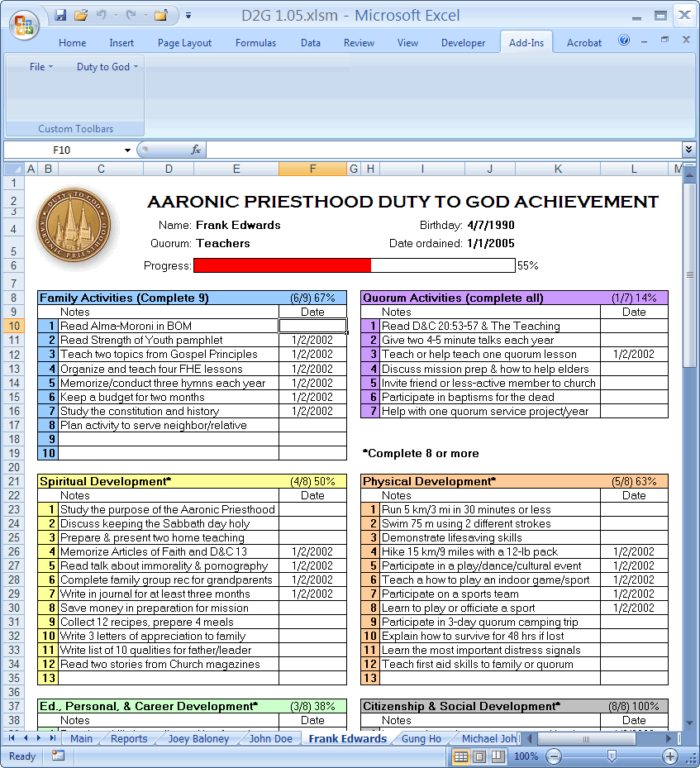
Task: Click the macro record icon in status bar
Action: [x=58, y=756]
